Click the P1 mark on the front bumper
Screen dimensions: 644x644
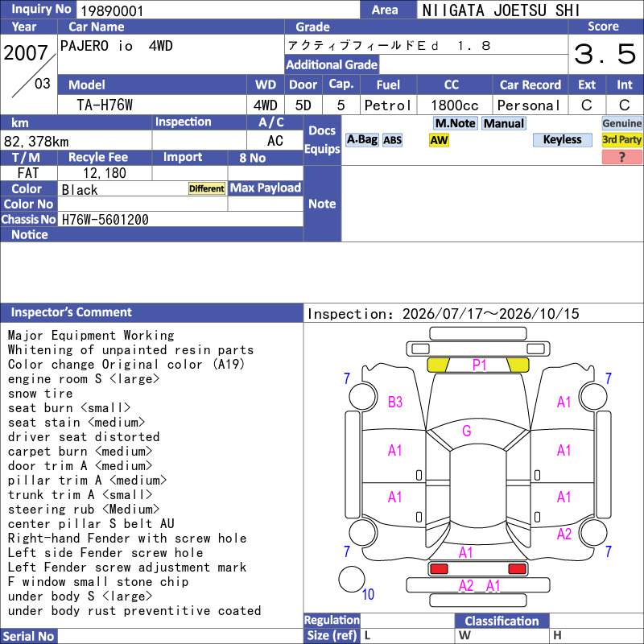pyautogui.click(x=479, y=365)
